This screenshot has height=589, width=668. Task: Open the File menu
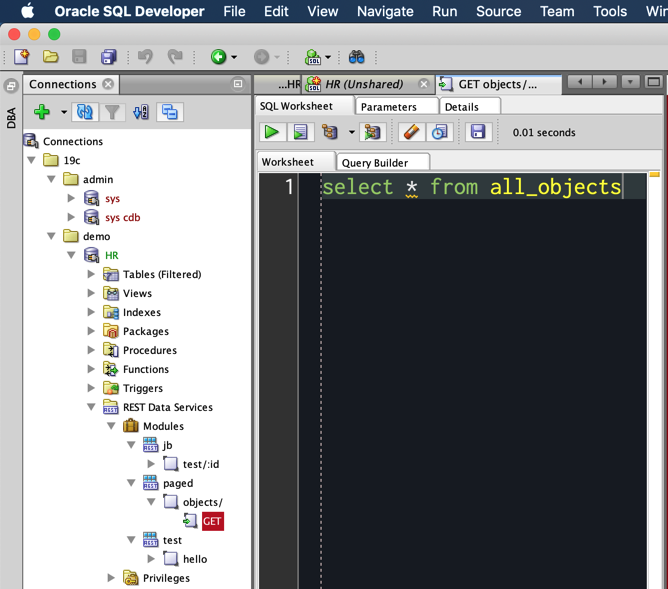[x=234, y=11]
